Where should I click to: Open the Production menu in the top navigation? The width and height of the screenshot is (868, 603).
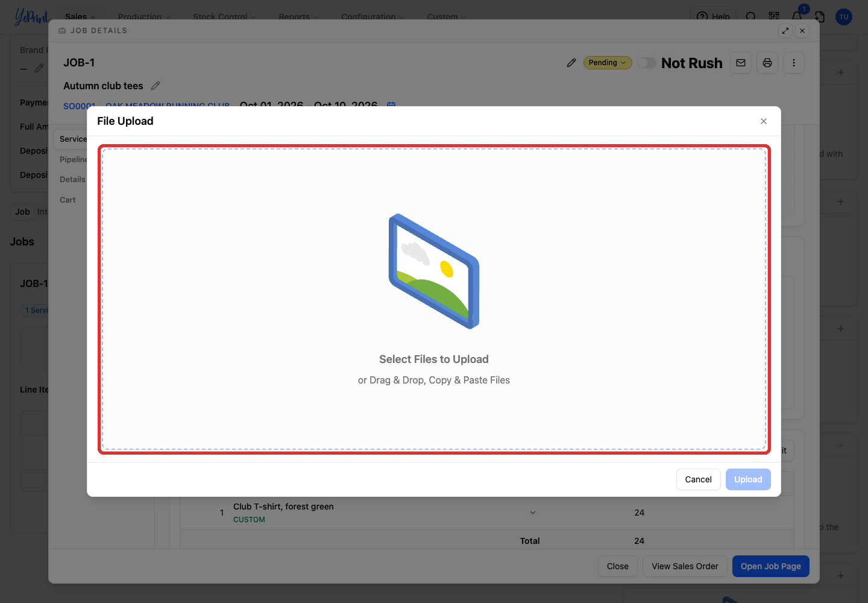pyautogui.click(x=144, y=16)
